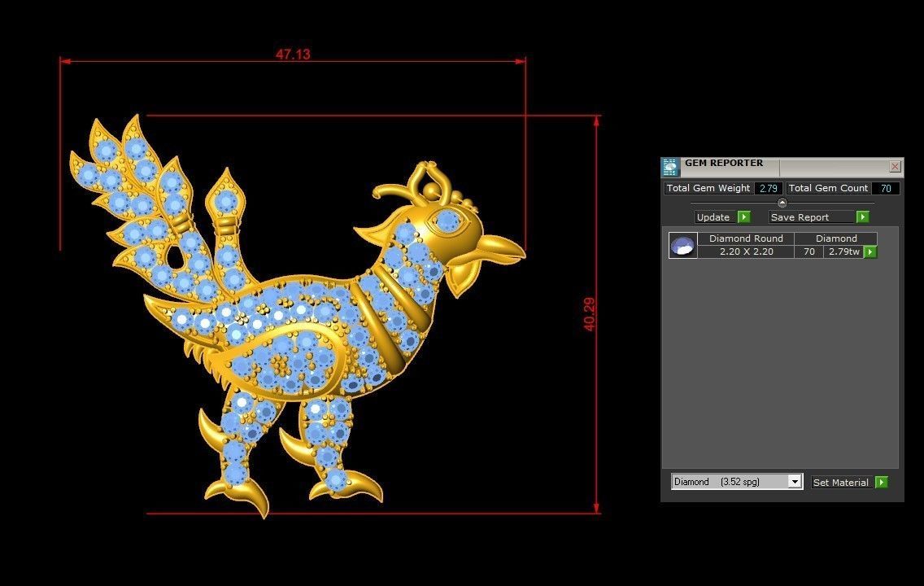Viewport: 924px width, 586px height.
Task: Close the Gem Reporter panel
Action: (x=895, y=167)
